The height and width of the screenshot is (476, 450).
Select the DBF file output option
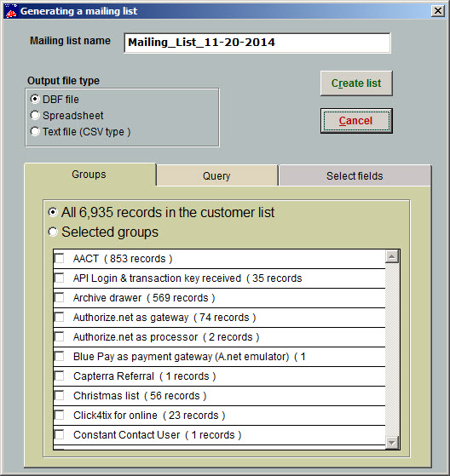35,99
